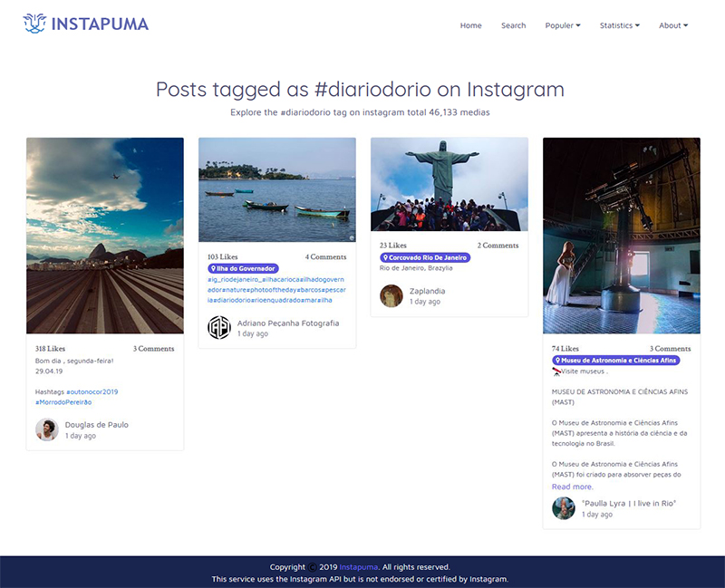725x588 pixels.
Task: Open the Christ the Redeemer statue photo
Action: (449, 184)
